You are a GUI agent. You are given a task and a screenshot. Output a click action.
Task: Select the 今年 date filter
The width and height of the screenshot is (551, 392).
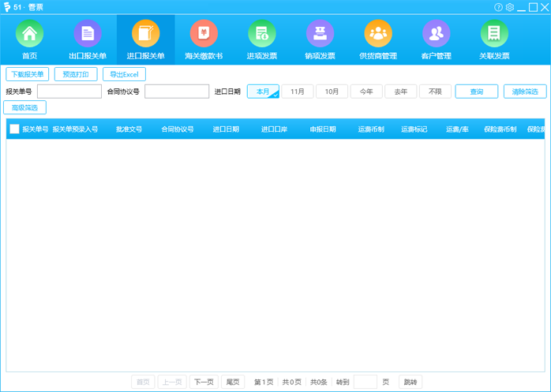click(x=366, y=91)
